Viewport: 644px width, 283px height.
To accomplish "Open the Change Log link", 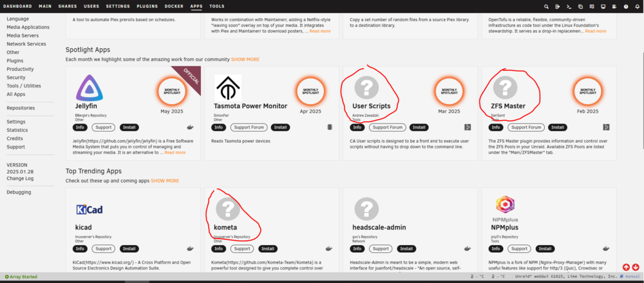I will point(20,179).
